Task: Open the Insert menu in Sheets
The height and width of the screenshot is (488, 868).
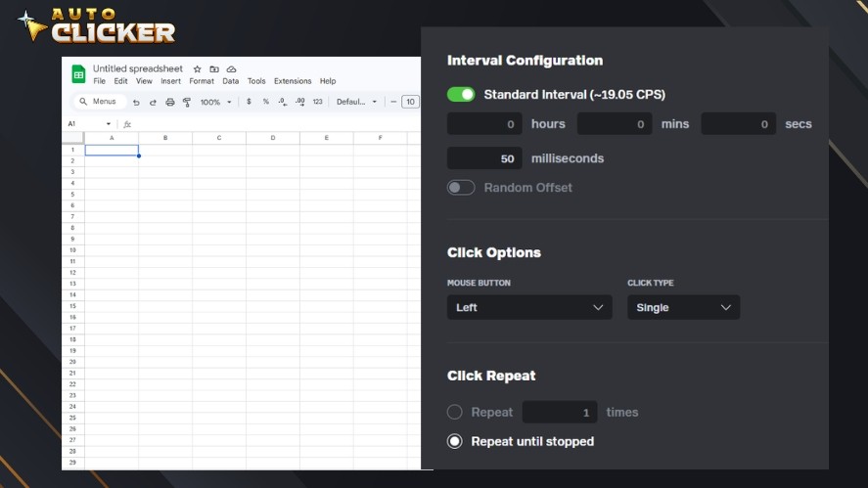Action: [170, 81]
